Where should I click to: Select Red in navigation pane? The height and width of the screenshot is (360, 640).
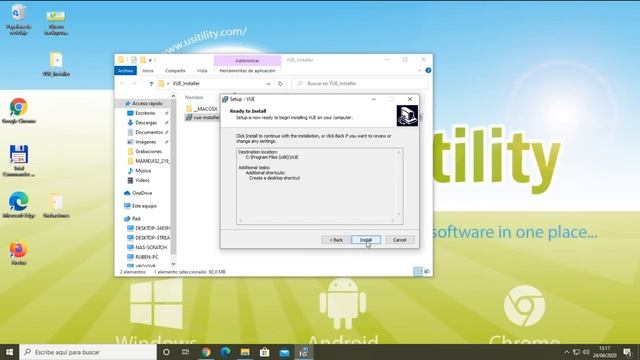coord(136,219)
